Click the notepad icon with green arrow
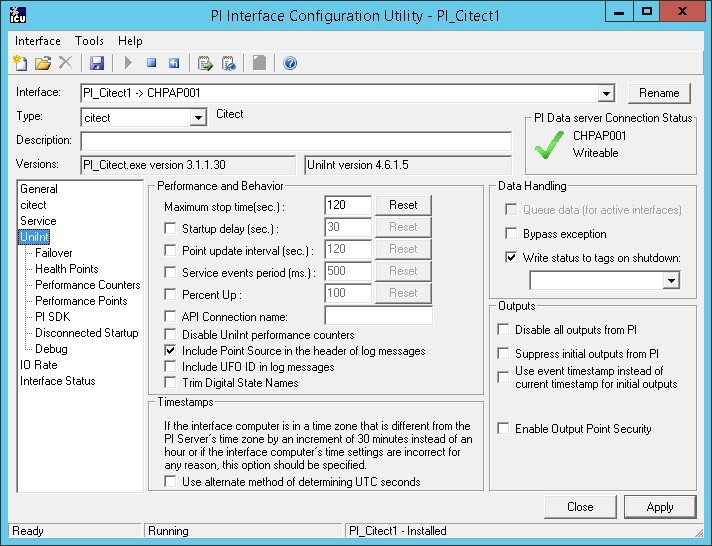 205,63
